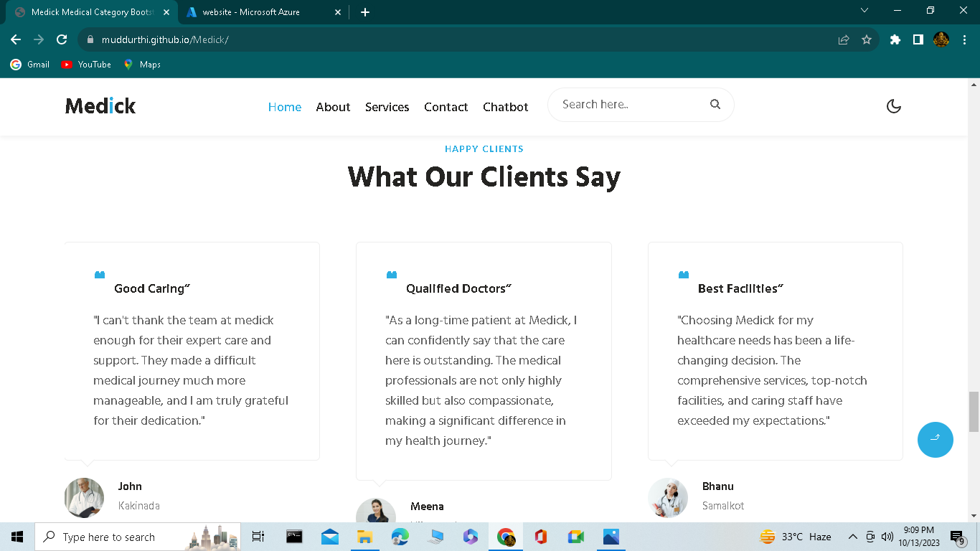
Task: Expand hidden system tray icons
Action: 853,537
